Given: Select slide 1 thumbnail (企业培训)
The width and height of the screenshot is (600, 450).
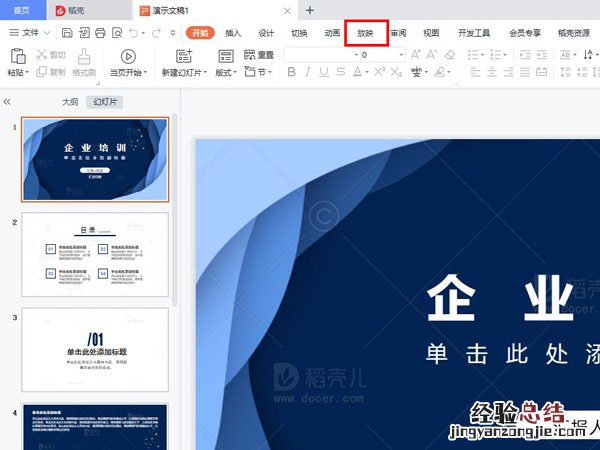Looking at the screenshot, I should pyautogui.click(x=95, y=159).
